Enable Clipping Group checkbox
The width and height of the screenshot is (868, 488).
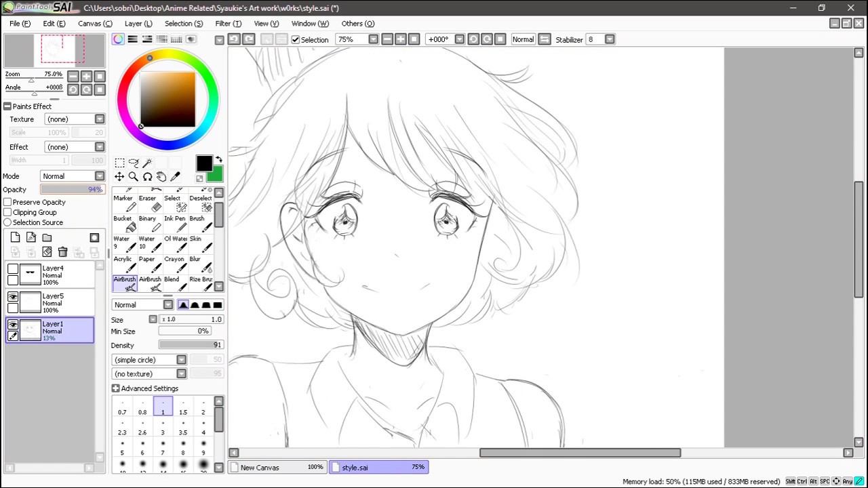7,212
